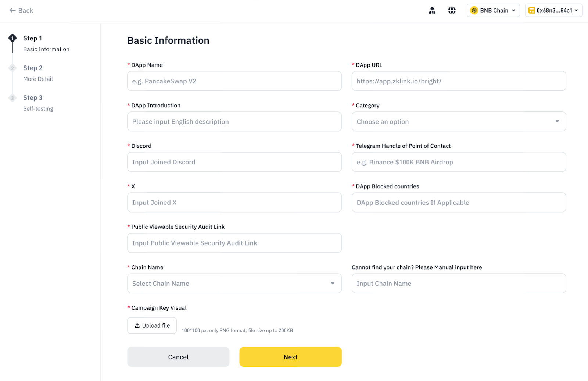Focus the DApp Name input field
588x381 pixels.
tap(234, 81)
